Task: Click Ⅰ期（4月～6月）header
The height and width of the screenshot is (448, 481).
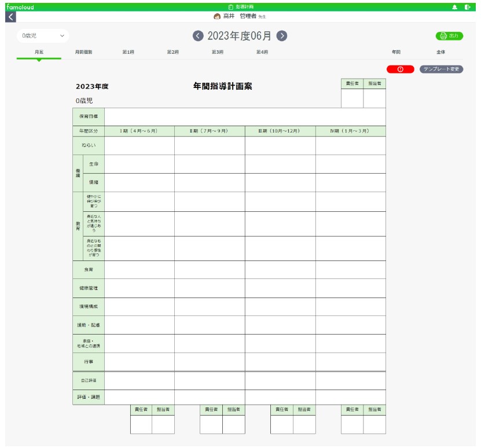Action: click(x=139, y=131)
